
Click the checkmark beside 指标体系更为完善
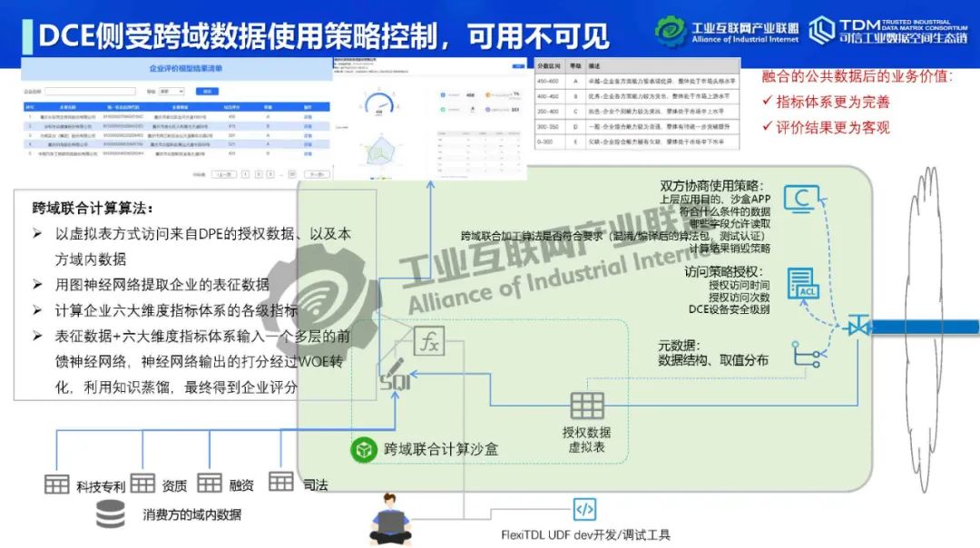(768, 103)
